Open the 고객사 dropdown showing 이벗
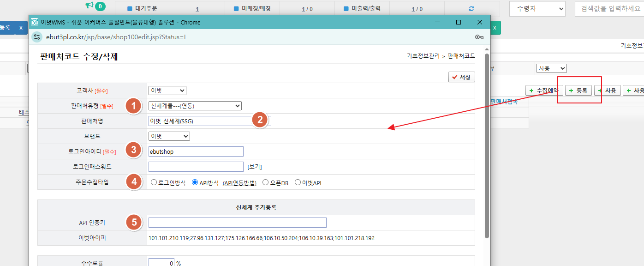644x266 pixels. (167, 91)
